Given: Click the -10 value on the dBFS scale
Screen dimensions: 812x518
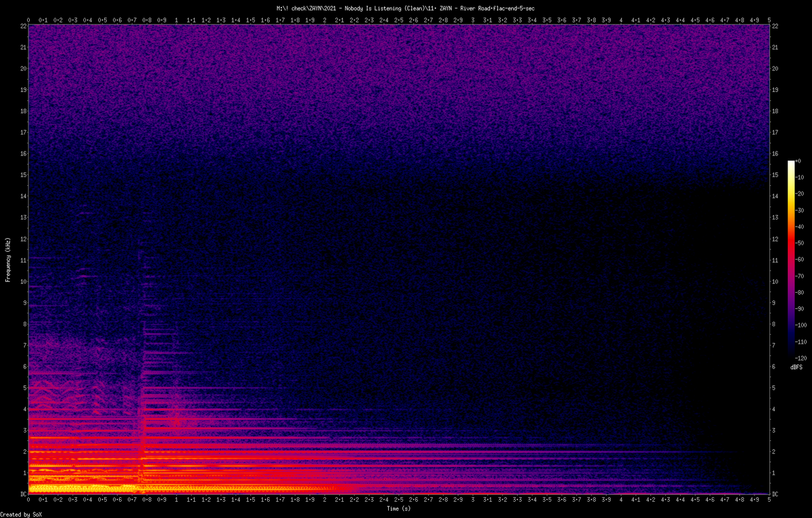Looking at the screenshot, I should (x=800, y=177).
